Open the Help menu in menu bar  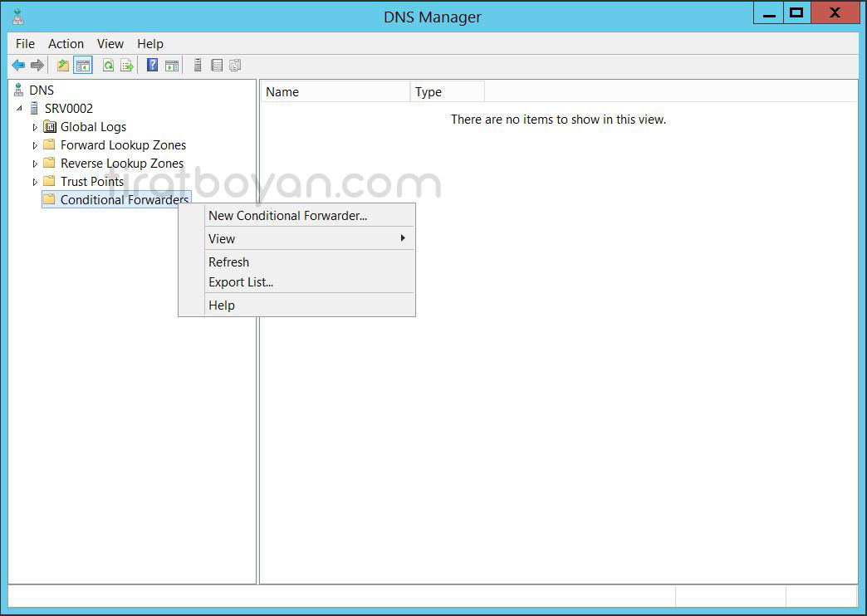click(149, 44)
